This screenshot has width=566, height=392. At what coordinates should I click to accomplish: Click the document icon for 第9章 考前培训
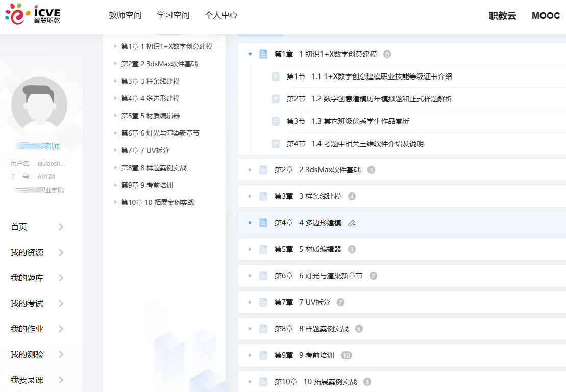pyautogui.click(x=263, y=355)
